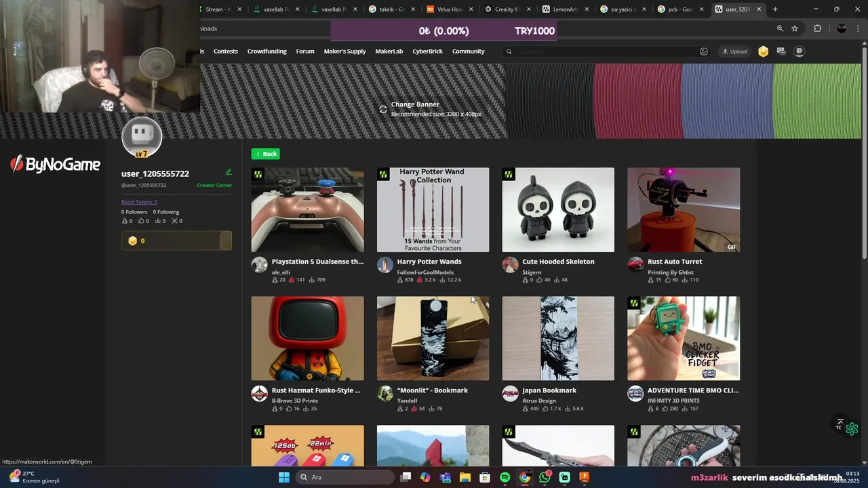Click the Boost Tokens: 0 link
The height and width of the screenshot is (488, 868).
click(139, 202)
